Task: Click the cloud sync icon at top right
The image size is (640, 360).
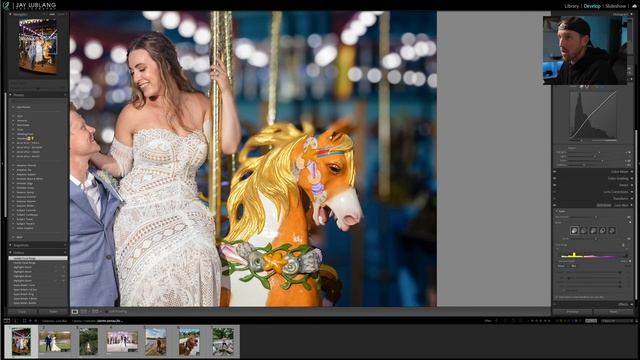Action: click(x=634, y=6)
